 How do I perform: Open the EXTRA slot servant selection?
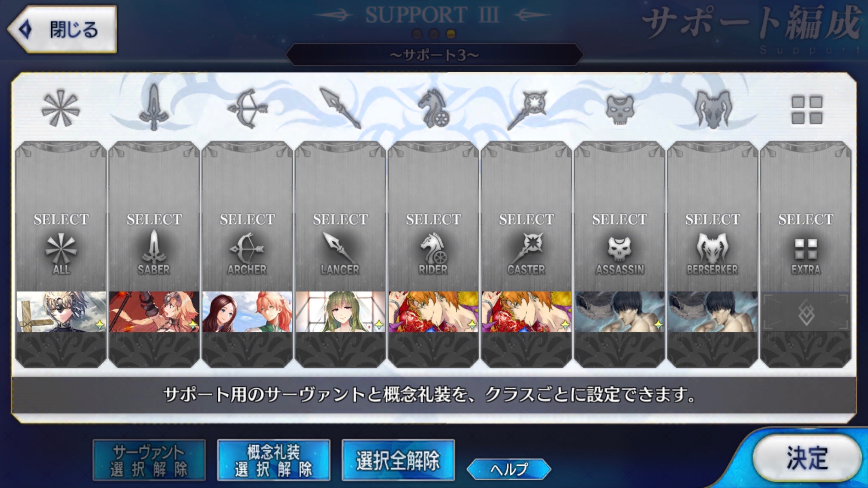coord(806,216)
